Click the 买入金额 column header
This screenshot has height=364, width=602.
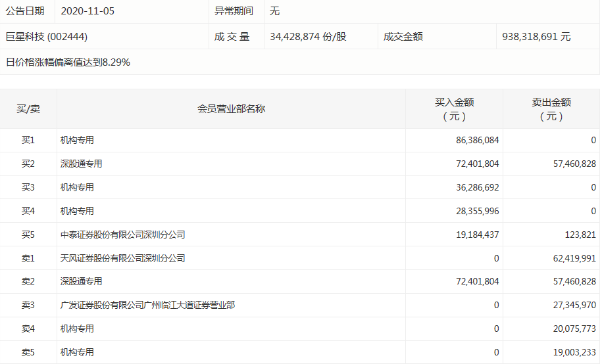point(454,109)
